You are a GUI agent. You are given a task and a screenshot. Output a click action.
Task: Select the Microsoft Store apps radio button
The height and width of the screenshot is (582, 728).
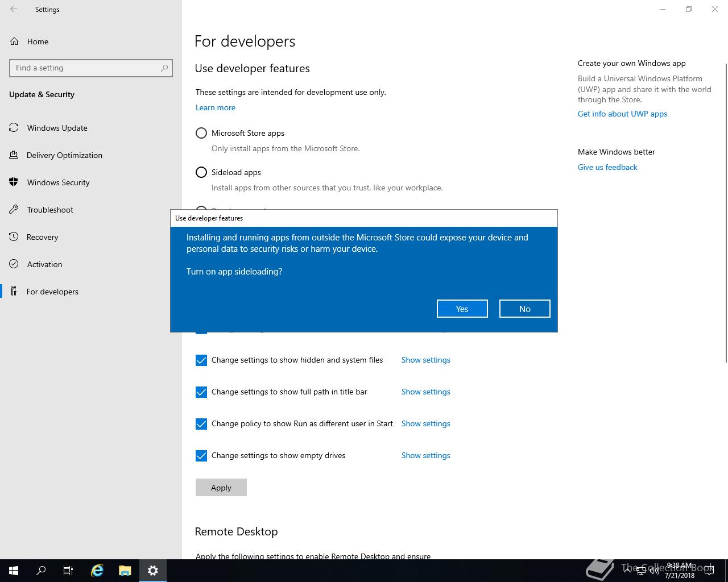(x=201, y=133)
